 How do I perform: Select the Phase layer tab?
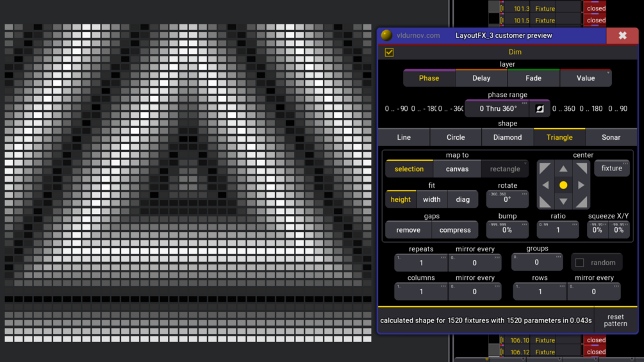(x=429, y=78)
